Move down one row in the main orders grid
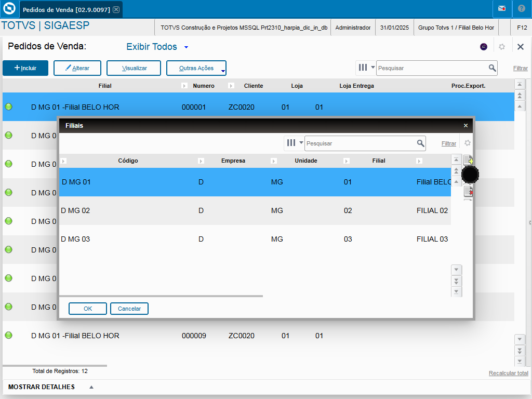This screenshot has width=532, height=399. click(x=520, y=339)
